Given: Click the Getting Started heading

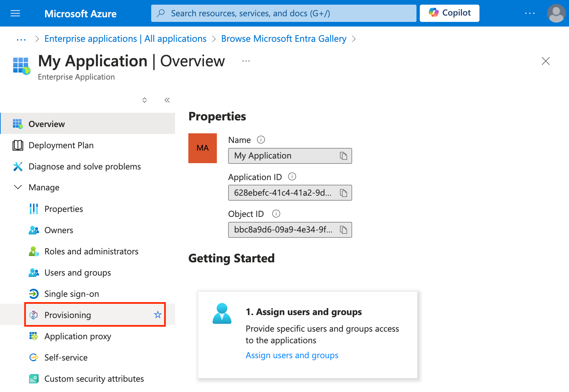Looking at the screenshot, I should [231, 258].
